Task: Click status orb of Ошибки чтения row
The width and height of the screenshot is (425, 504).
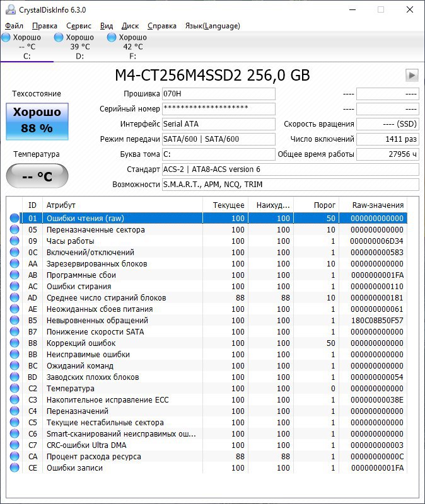Action: pyautogui.click(x=15, y=218)
